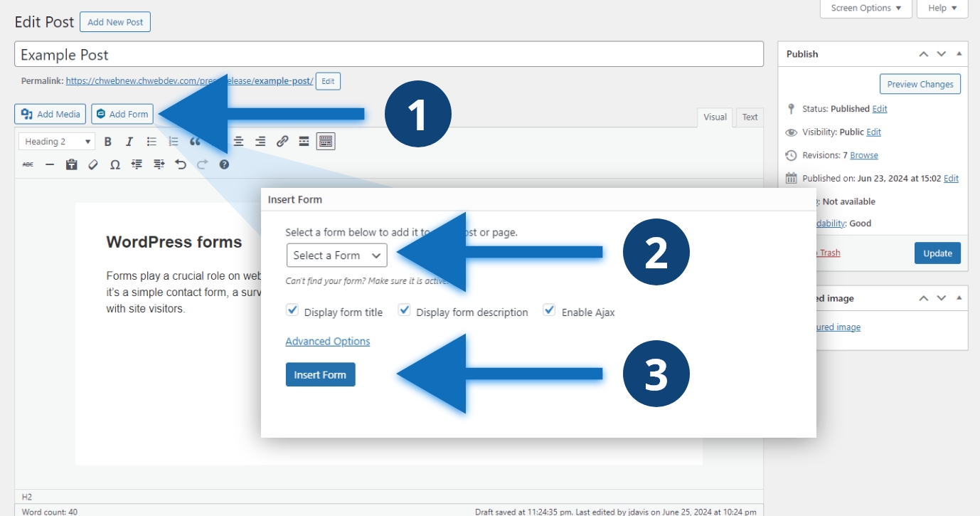Image resolution: width=980 pixels, height=516 pixels.
Task: Uncheck Display form title
Action: [x=292, y=310]
